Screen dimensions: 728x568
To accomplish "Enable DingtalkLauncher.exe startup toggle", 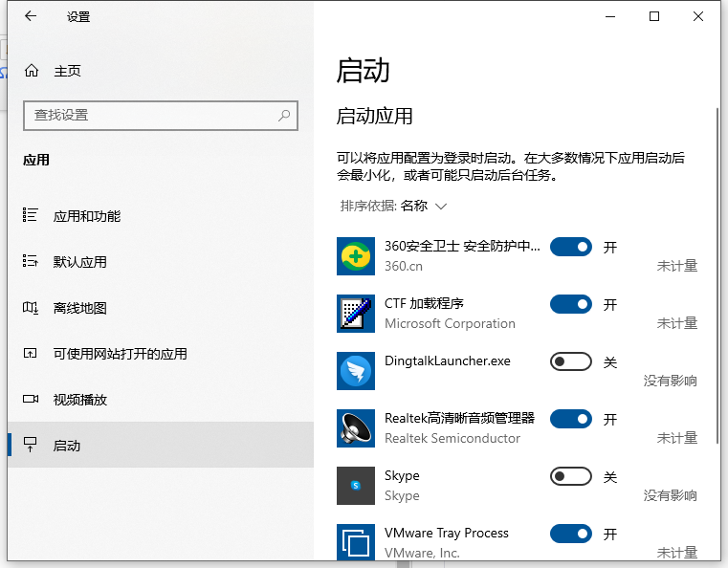I will pyautogui.click(x=571, y=361).
